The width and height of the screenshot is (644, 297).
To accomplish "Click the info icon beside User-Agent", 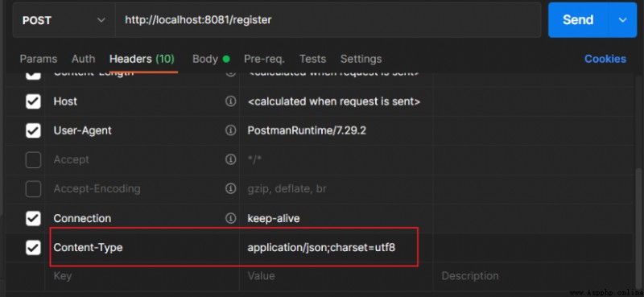I will 231,130.
